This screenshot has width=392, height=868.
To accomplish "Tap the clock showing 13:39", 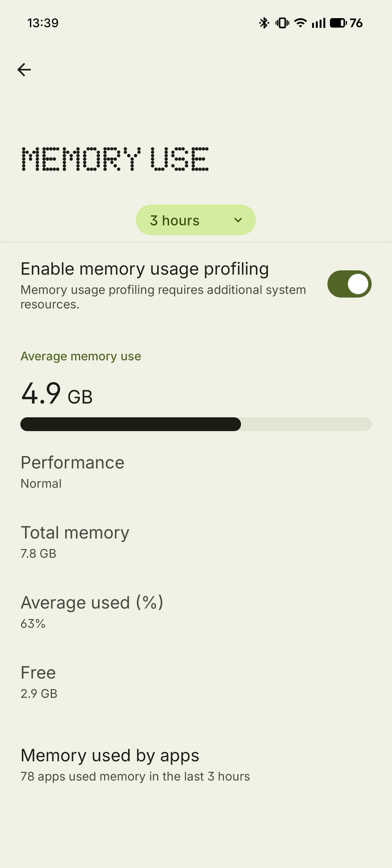I will click(43, 23).
